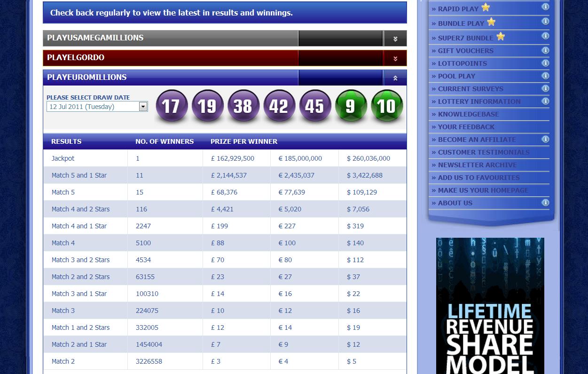Click the purple ball numbered 19
588x374 pixels.
[207, 106]
